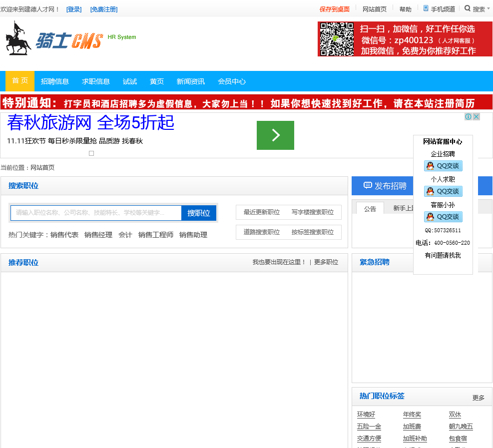Viewport: 493px width, 448px height.
Task: Click the mobile channel phone icon
Action: pyautogui.click(x=426, y=8)
